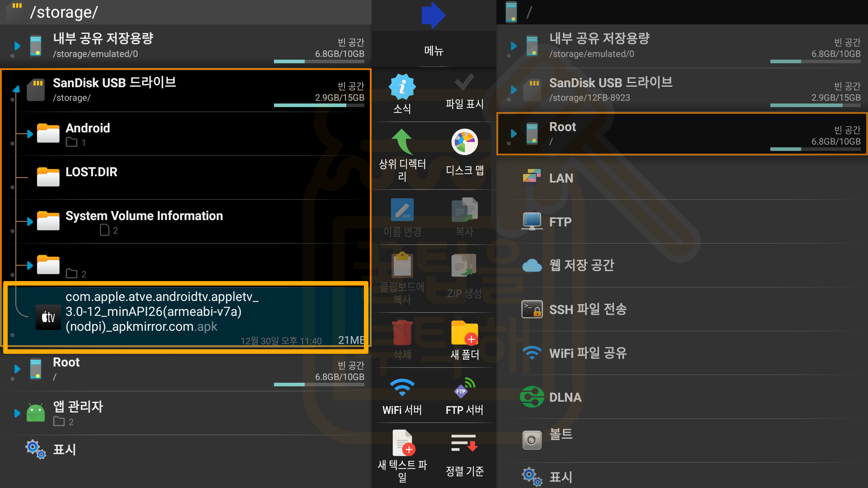Open SSH 파일 전송 in right pane
This screenshot has width=868, height=488.
point(588,310)
